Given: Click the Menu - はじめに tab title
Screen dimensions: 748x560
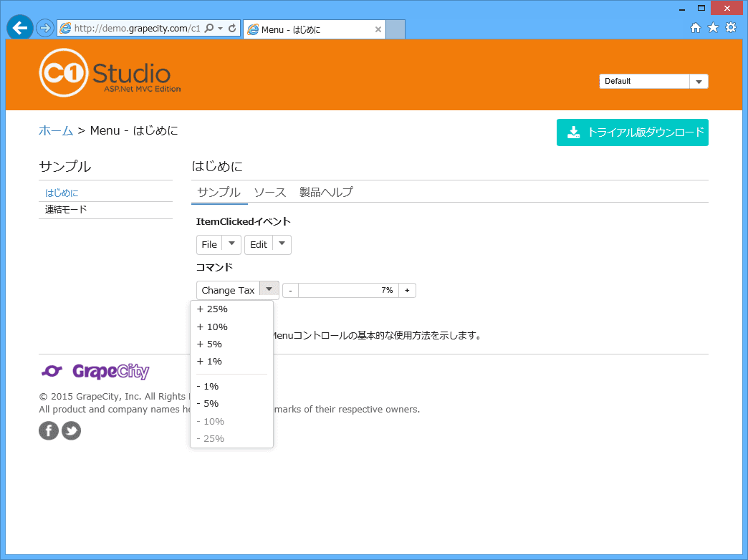Looking at the screenshot, I should 290,29.
